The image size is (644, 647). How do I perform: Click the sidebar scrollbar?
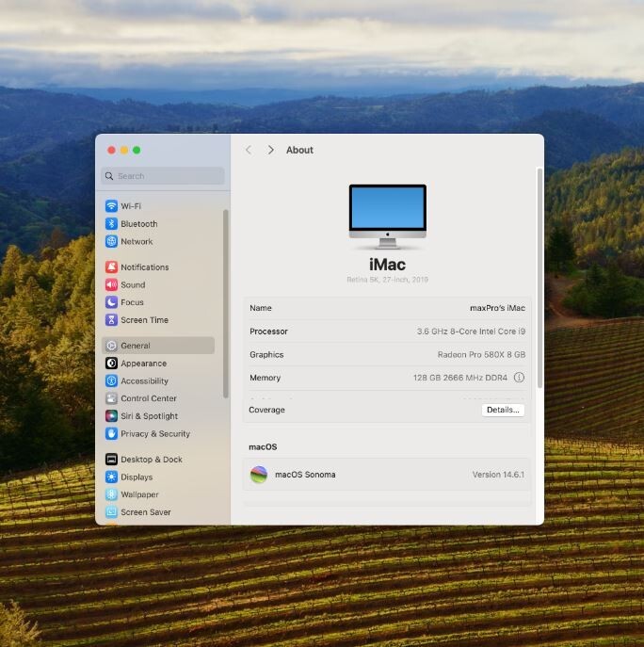[x=225, y=303]
